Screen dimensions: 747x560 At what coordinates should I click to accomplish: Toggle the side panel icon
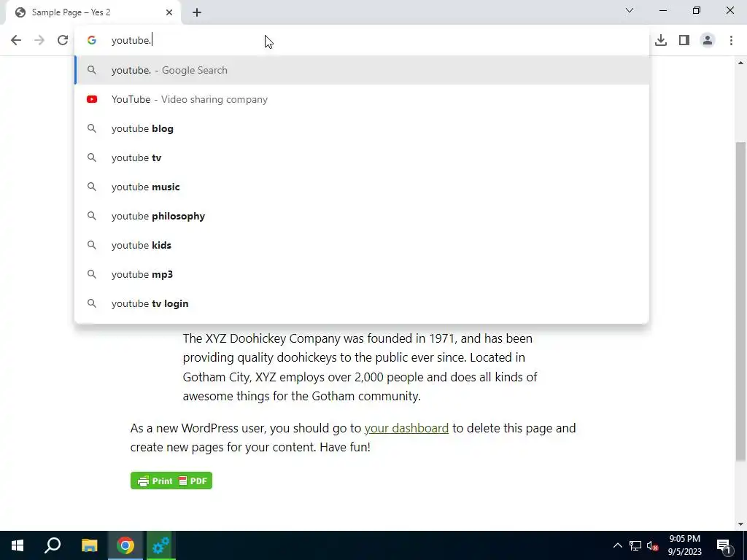pyautogui.click(x=684, y=41)
